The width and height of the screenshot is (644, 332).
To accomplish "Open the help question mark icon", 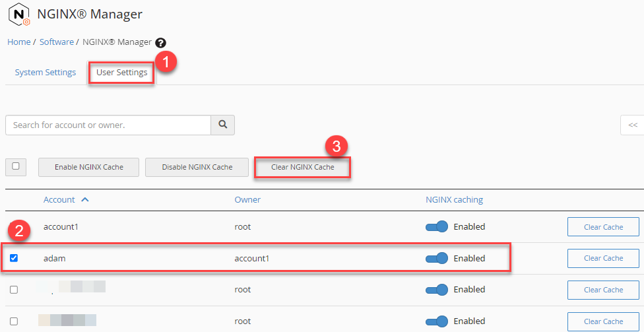I will [160, 42].
